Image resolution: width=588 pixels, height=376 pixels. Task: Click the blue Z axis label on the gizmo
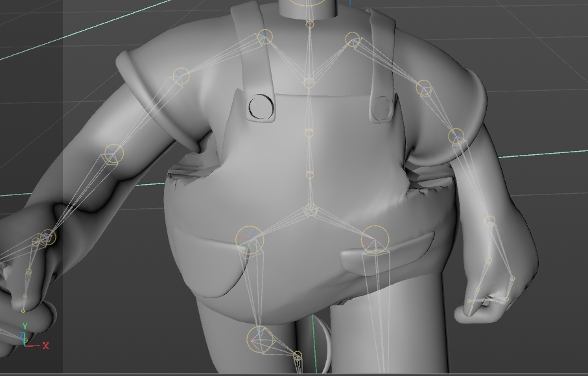coord(22,335)
